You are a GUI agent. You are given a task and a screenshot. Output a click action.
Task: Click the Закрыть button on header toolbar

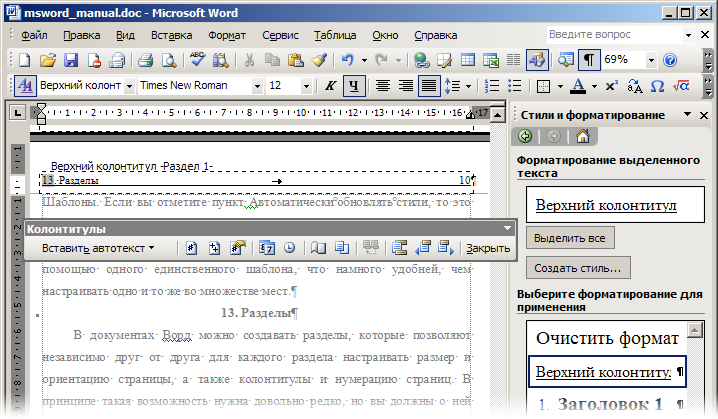[x=488, y=248]
